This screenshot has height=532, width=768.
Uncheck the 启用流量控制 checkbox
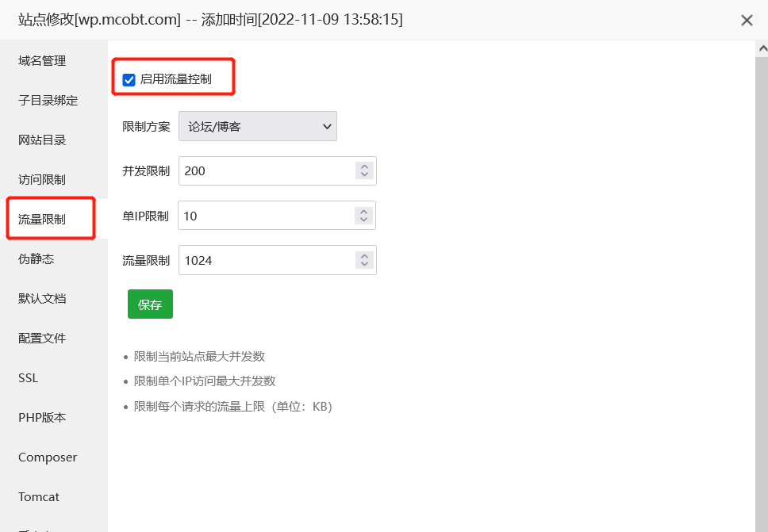pos(129,79)
